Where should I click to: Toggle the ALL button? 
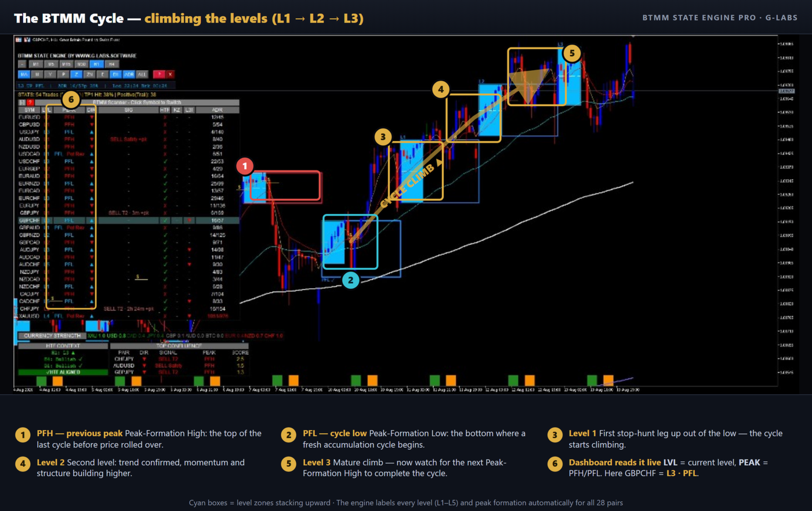142,74
